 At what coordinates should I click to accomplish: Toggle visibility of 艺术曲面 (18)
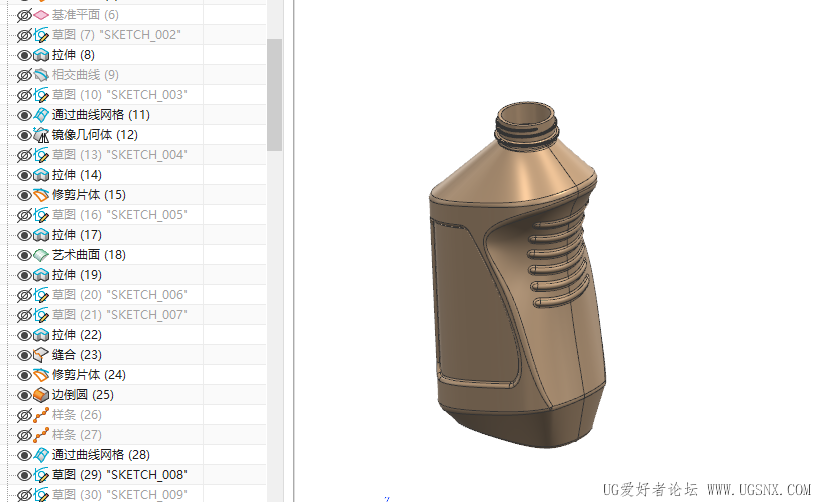click(24, 255)
